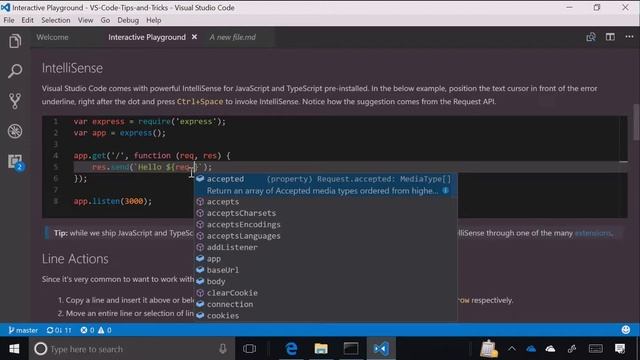
Task: Open File Explorer from the taskbar
Action: 321,349
